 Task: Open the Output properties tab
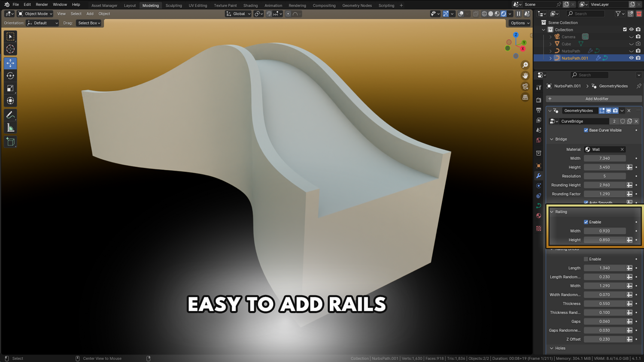click(x=539, y=110)
